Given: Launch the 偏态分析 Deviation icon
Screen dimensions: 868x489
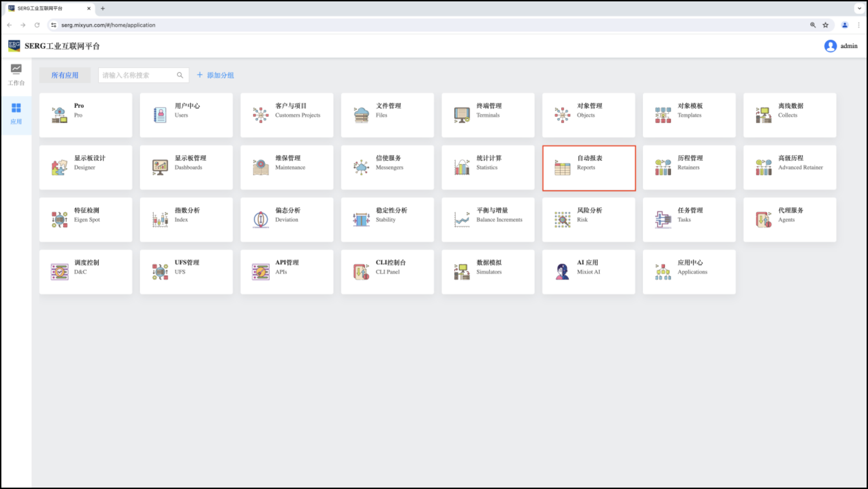Looking at the screenshot, I should [261, 220].
